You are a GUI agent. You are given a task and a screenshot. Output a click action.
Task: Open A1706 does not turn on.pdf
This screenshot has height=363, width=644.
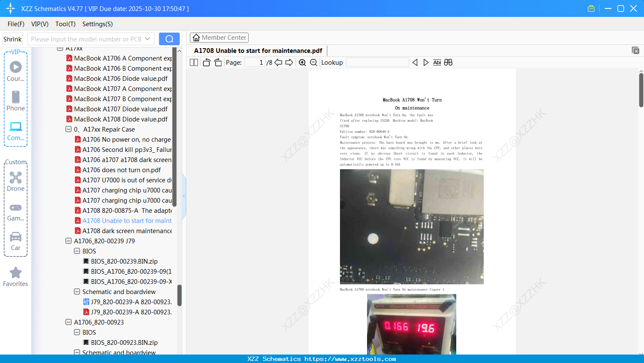118,170
